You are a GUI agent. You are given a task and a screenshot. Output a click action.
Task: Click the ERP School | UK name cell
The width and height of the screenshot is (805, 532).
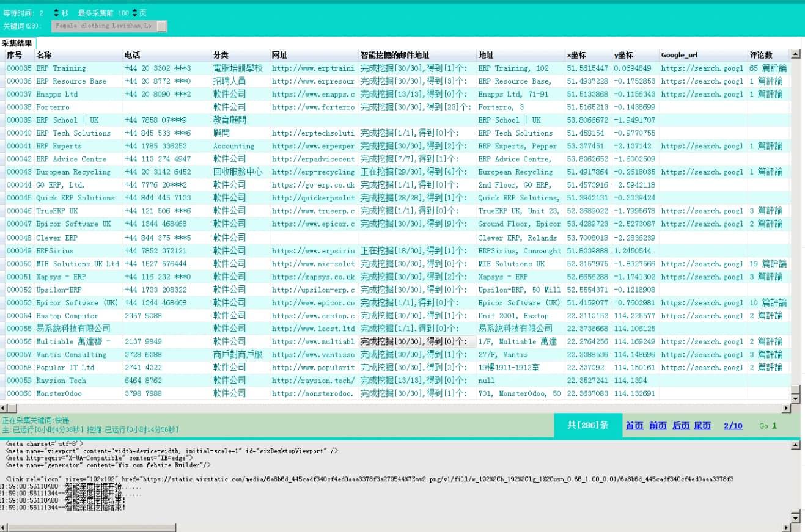click(78, 120)
